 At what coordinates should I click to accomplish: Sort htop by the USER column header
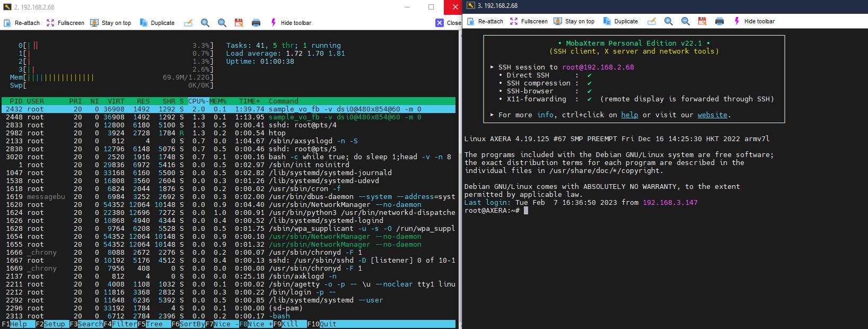[36, 101]
